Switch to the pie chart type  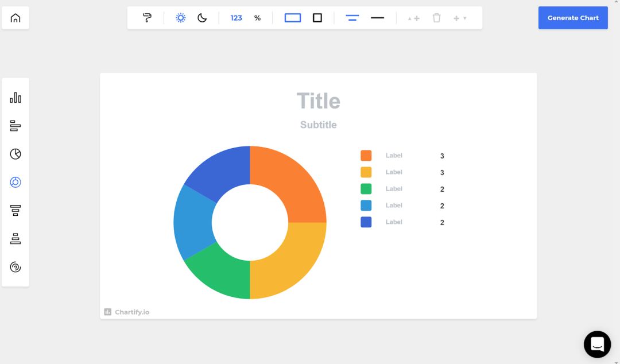pos(15,154)
